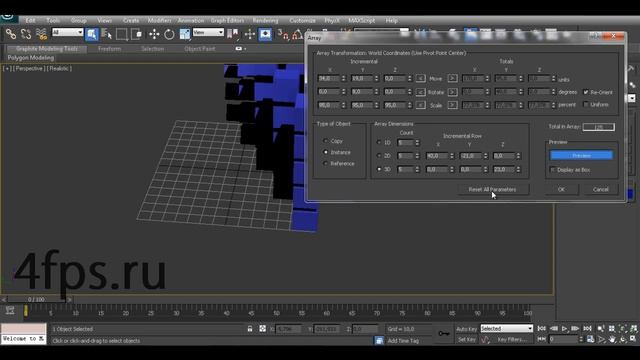Switch to the Object Paint ribbon tab
640x360 pixels.
(200, 49)
